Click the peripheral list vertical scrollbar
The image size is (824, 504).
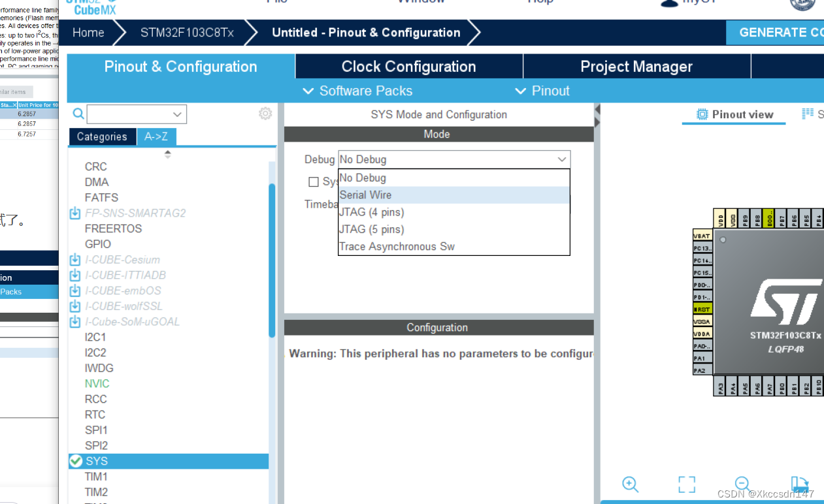tap(272, 260)
